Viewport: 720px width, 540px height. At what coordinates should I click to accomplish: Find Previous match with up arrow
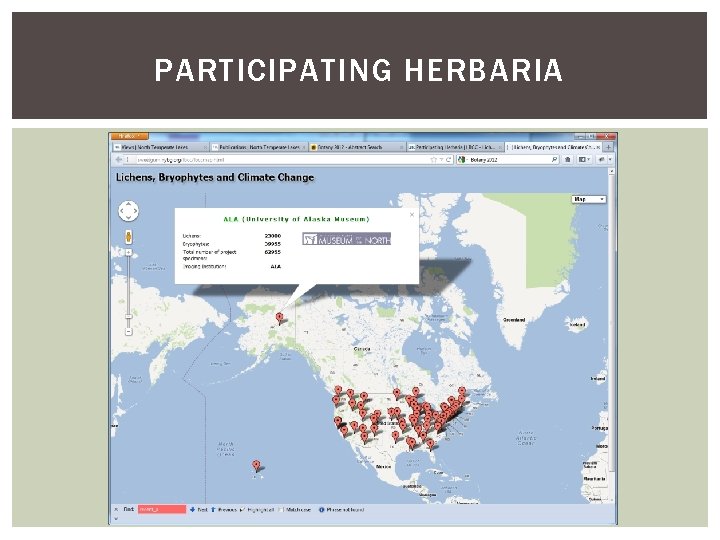pyautogui.click(x=224, y=510)
